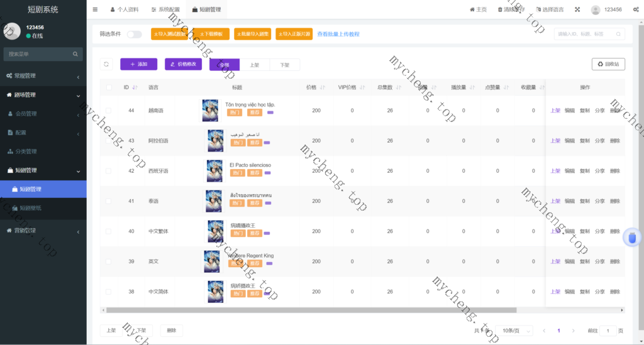The height and width of the screenshot is (345, 644).
Task: Select the 全部 filter tab
Action: [225, 65]
